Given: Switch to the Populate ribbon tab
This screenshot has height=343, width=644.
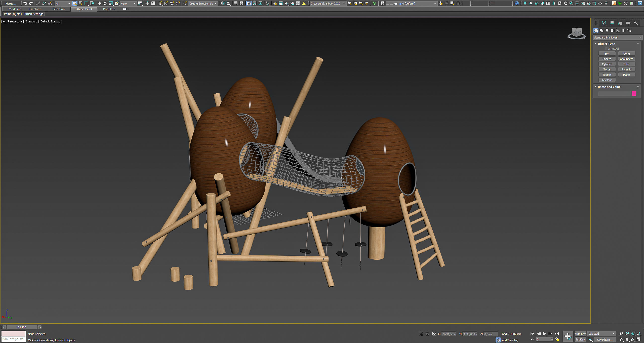Looking at the screenshot, I should 109,9.
